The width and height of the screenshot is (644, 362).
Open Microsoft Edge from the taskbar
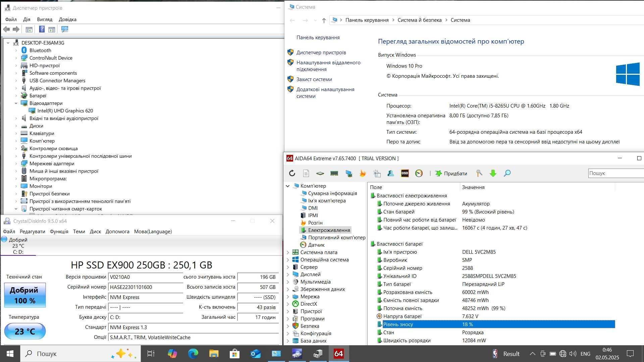tap(193, 354)
